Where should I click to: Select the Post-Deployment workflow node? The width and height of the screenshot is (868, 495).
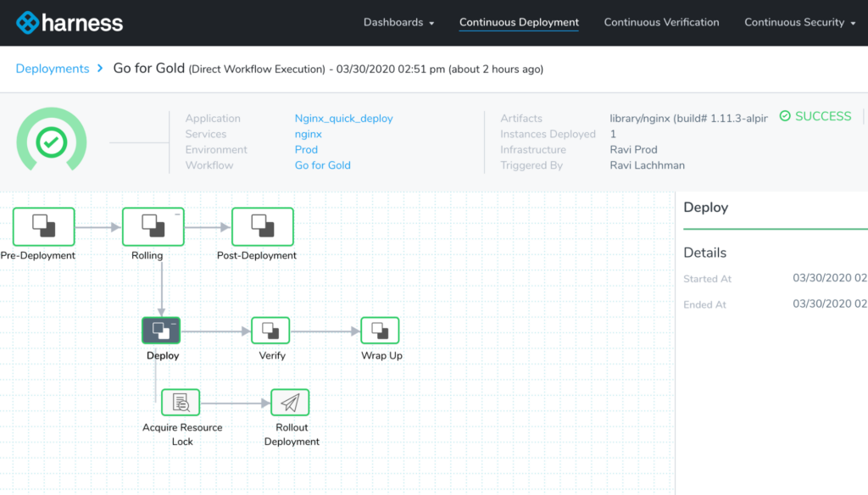pyautogui.click(x=263, y=226)
